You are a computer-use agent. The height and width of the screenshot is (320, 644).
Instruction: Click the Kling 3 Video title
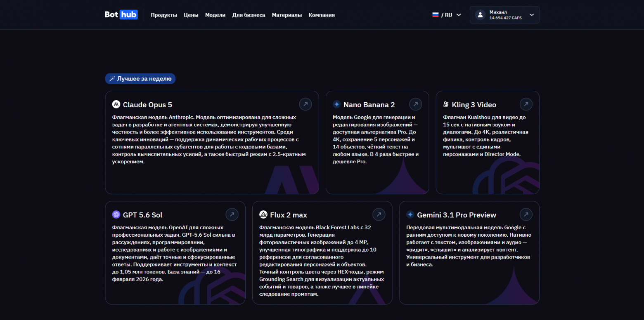(x=474, y=105)
